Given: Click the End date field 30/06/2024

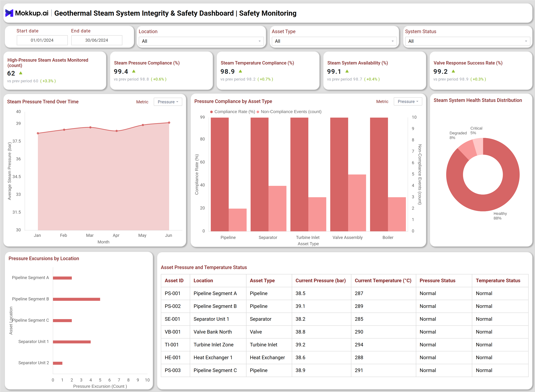Looking at the screenshot, I should click(97, 40).
